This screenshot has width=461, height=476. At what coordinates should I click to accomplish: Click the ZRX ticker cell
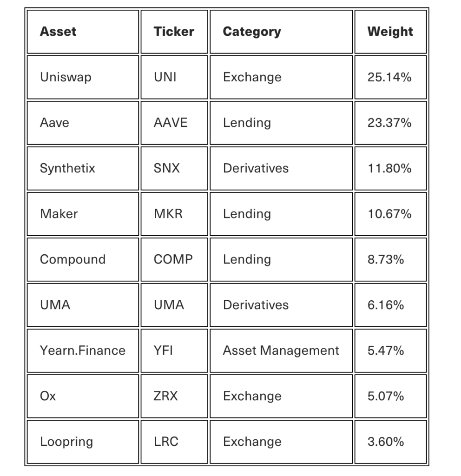(x=166, y=396)
